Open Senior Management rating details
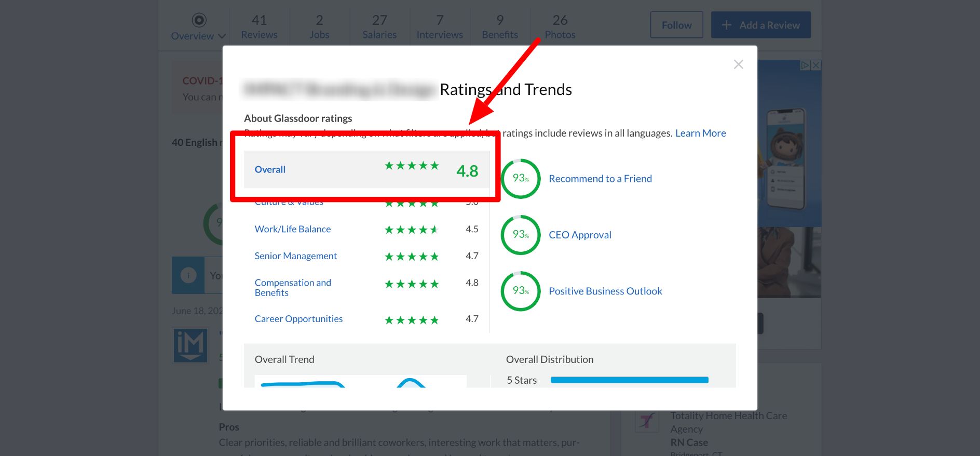 click(x=295, y=256)
